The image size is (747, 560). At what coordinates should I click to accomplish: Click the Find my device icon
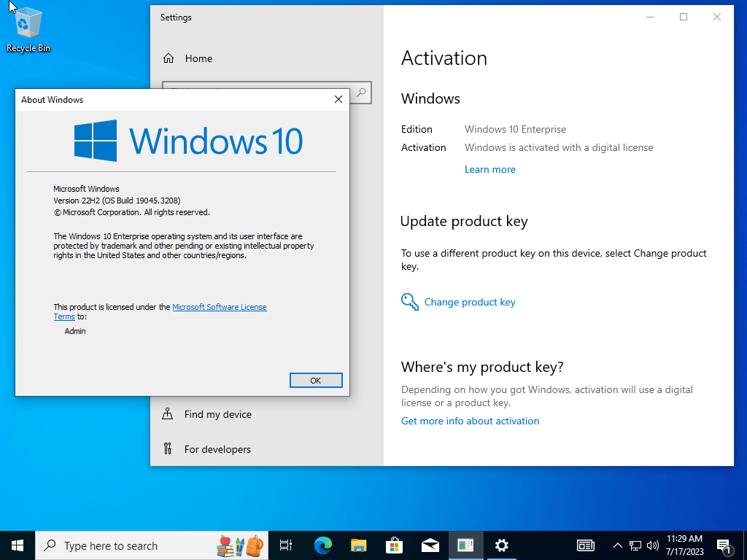167,414
